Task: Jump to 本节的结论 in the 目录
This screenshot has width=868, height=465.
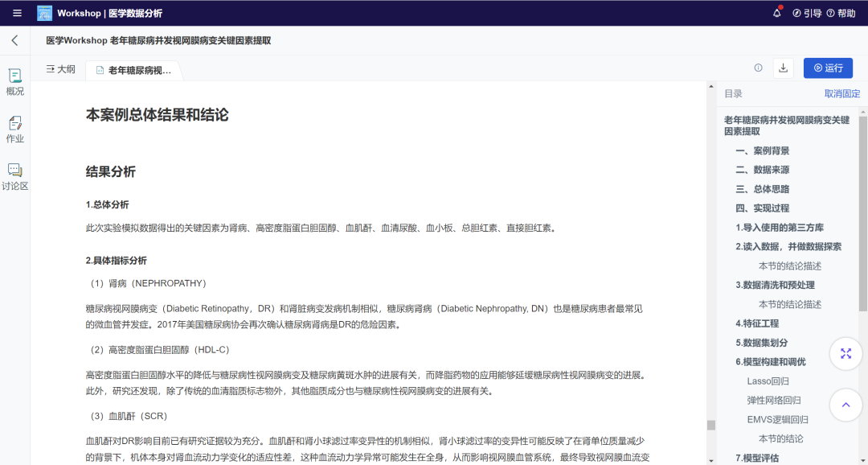Action: [780, 439]
